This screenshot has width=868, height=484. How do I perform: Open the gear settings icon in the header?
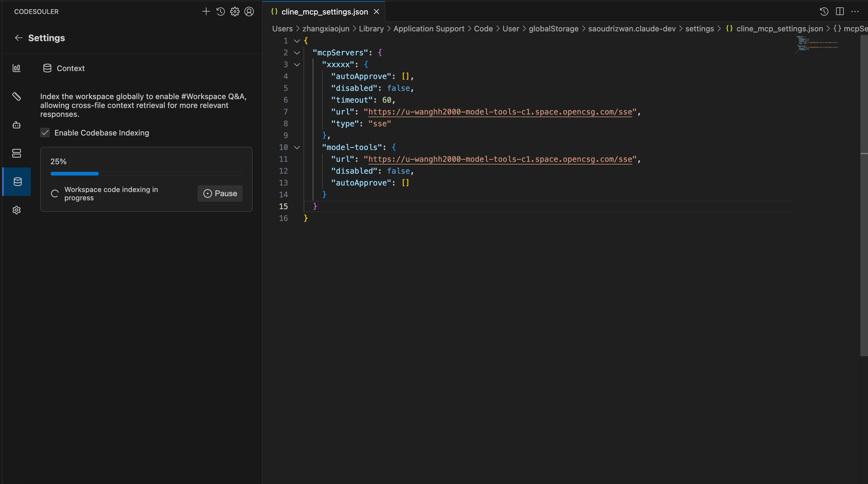(x=235, y=12)
